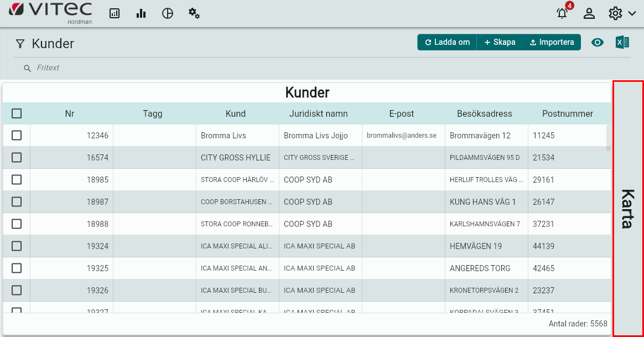644x337 pixels.
Task: Click the Fritext search magnifier icon
Action: point(28,68)
